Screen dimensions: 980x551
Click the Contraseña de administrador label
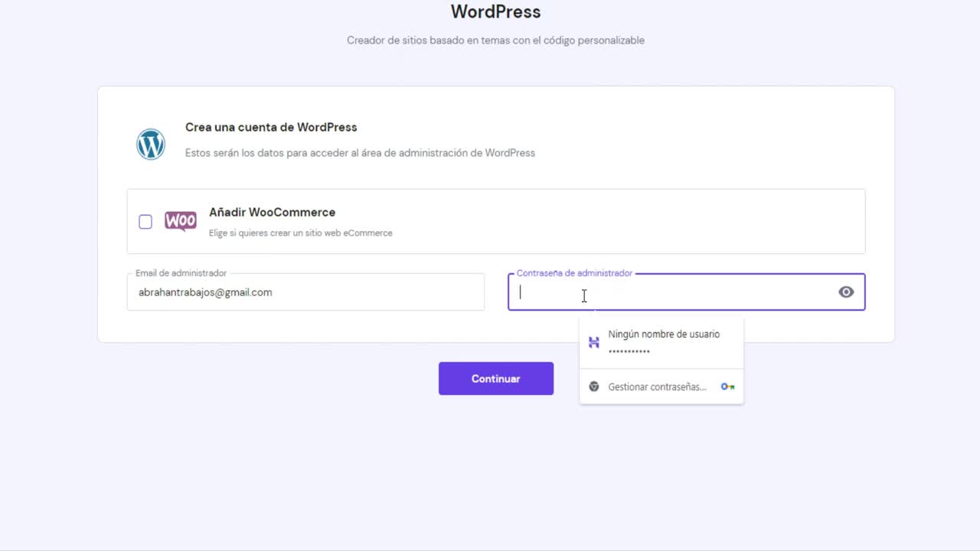pyautogui.click(x=574, y=273)
